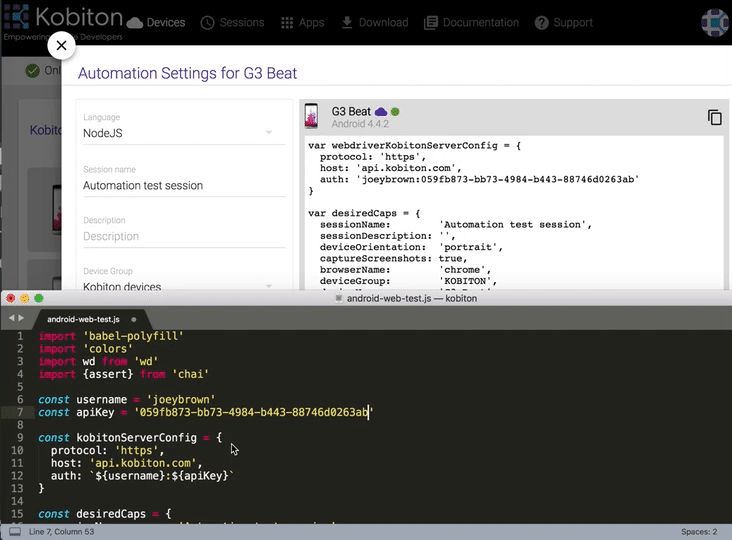Click the auth line in Kobiton code snippet
This screenshot has height=540, width=732.
[x=479, y=180]
